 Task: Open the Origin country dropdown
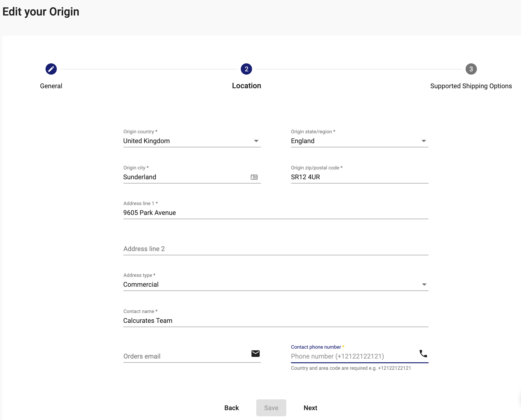pyautogui.click(x=192, y=141)
